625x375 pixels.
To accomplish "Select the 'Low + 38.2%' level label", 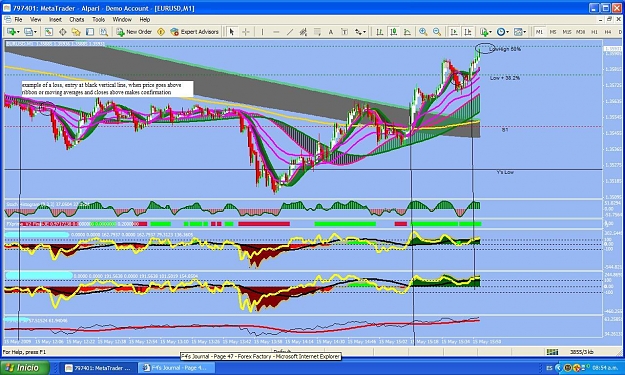I will tap(505, 78).
